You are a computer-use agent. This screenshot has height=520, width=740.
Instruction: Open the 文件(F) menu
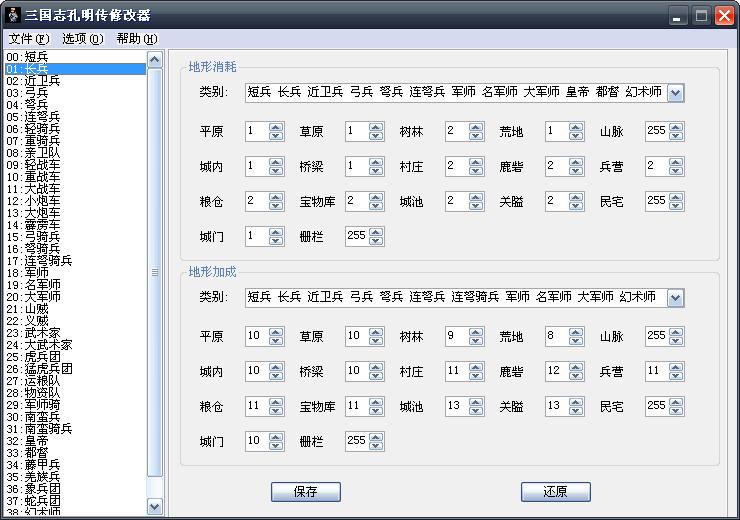tap(28, 39)
